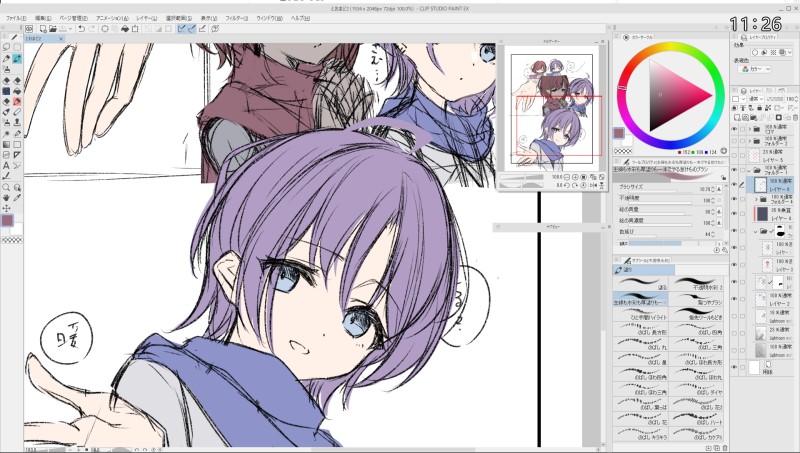Select the のばし 星 brush
This screenshot has width=800, height=453.
(x=641, y=358)
